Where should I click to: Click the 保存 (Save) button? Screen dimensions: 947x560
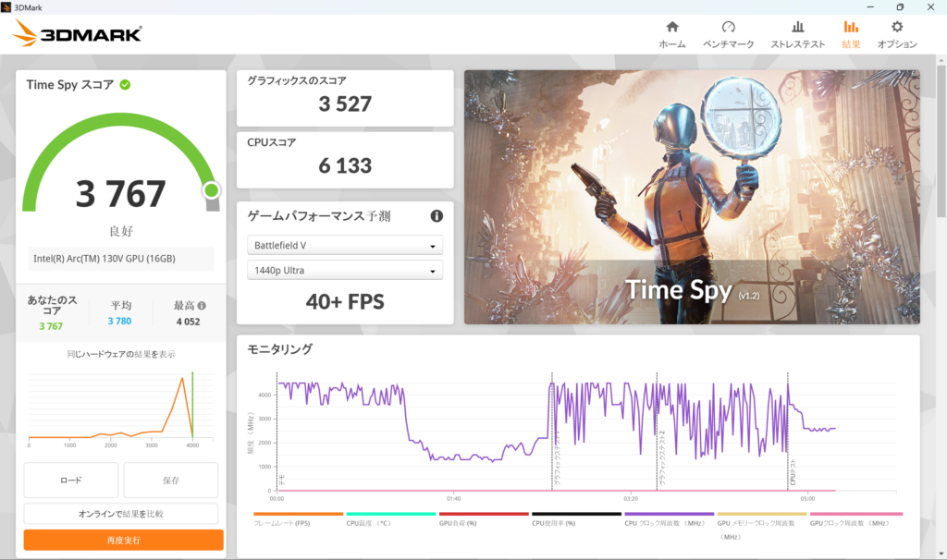(170, 481)
